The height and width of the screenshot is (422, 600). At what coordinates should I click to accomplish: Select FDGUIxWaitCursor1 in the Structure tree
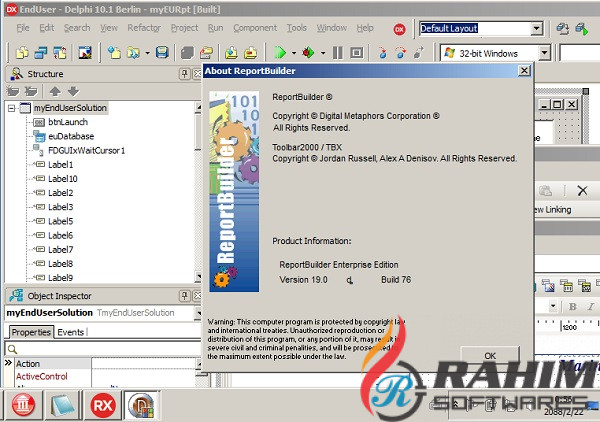pyautogui.click(x=86, y=151)
